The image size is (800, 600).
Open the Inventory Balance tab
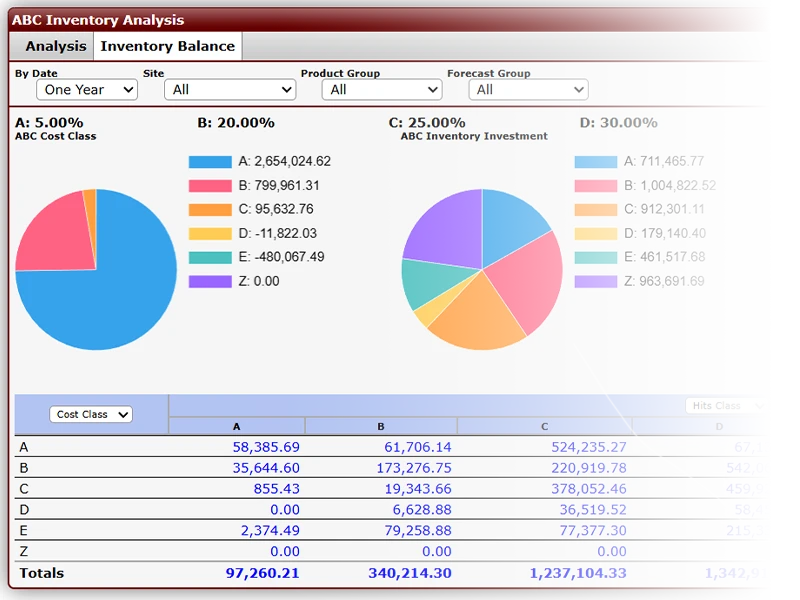pos(168,46)
